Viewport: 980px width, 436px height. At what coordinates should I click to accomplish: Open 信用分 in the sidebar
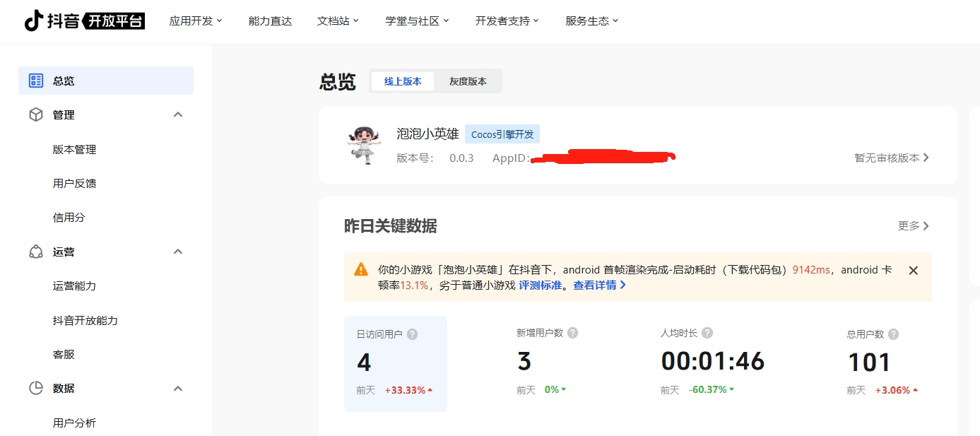pyautogui.click(x=69, y=217)
